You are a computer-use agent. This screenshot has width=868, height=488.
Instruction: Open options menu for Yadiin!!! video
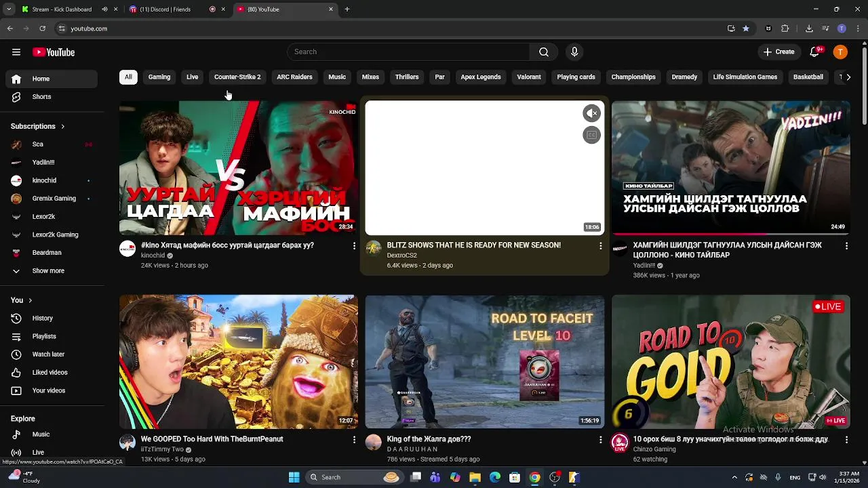pos(846,246)
